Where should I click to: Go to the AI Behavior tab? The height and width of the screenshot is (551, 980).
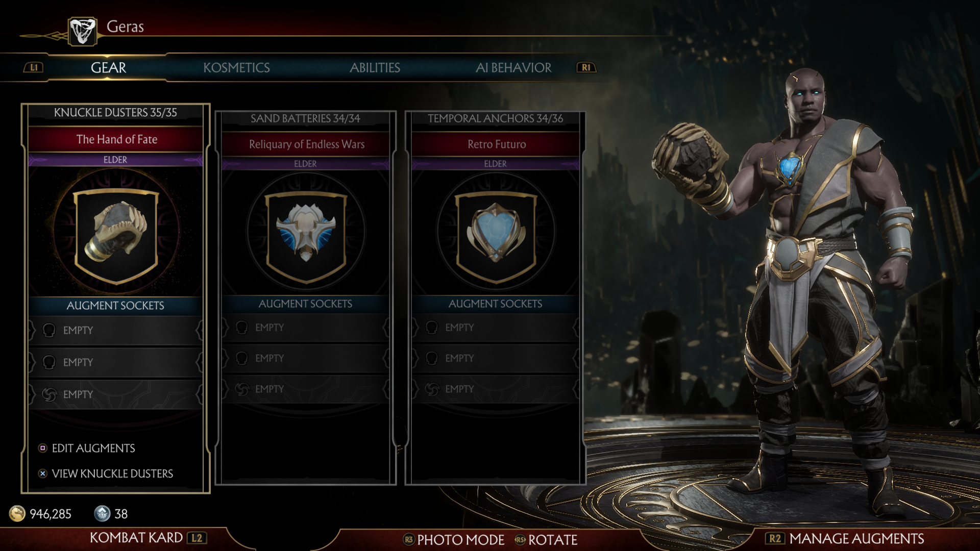[513, 68]
